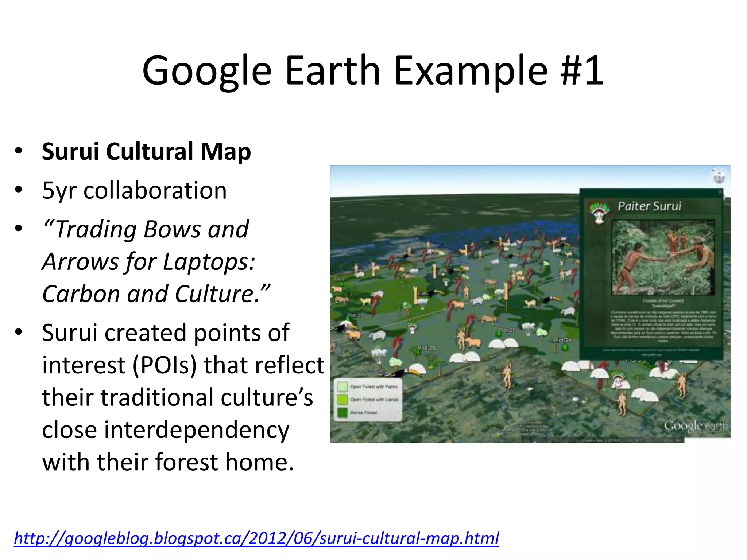Select the Plot 25 map label
Viewport: 747px width, 560px height.
coord(507,330)
